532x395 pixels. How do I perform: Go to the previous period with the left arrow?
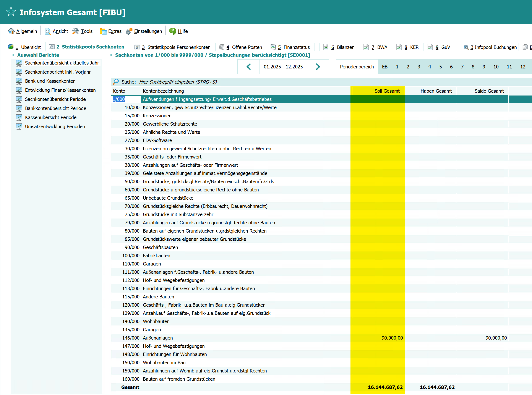click(x=249, y=67)
